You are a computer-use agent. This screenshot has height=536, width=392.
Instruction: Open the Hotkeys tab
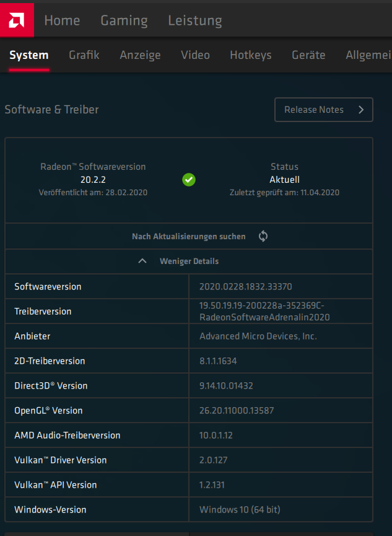click(x=250, y=55)
